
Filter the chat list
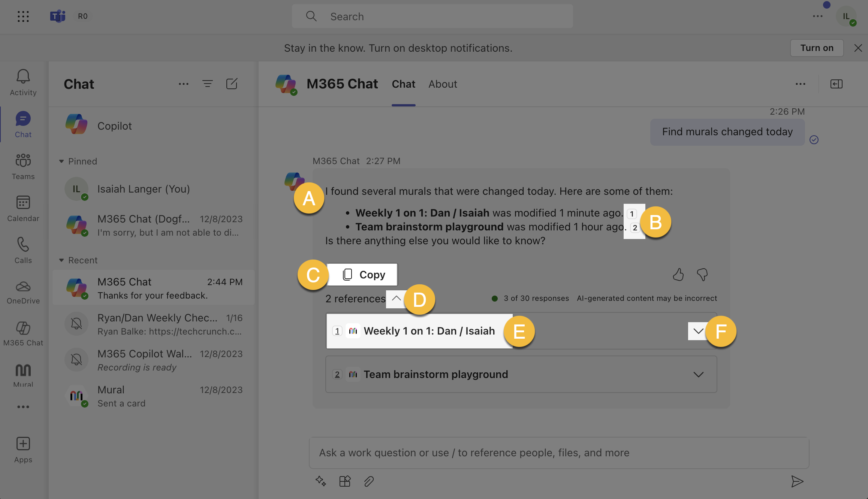coord(207,84)
